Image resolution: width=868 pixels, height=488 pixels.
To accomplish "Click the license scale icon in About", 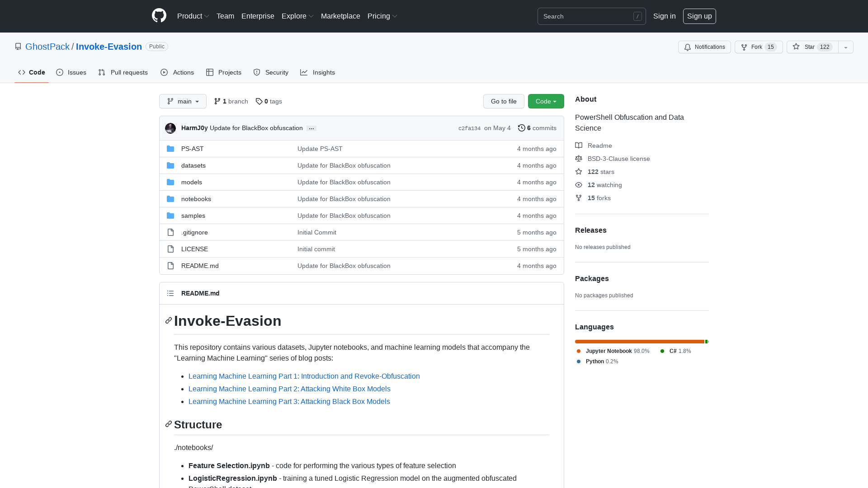I will pos(579,159).
